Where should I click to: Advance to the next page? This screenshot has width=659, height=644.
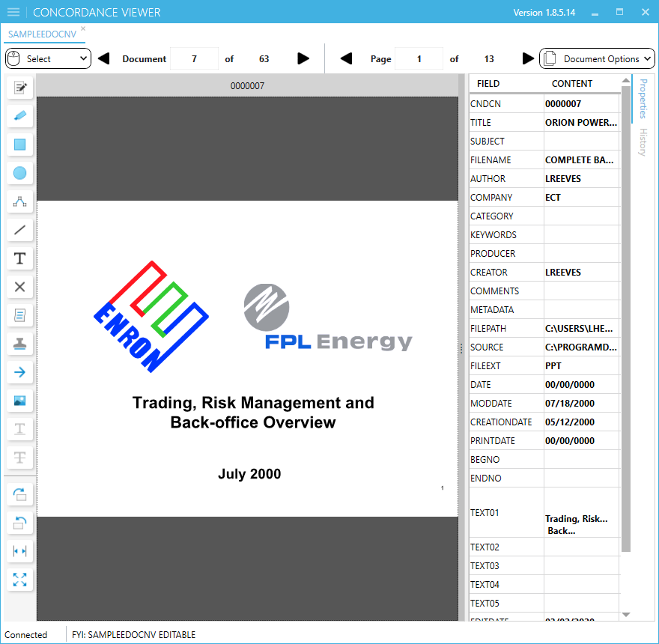(528, 58)
